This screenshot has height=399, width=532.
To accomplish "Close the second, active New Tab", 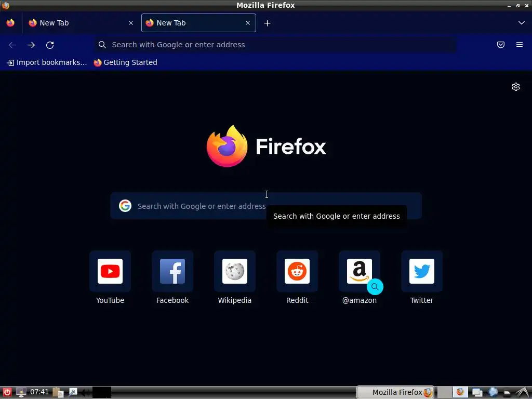I will pos(248,23).
